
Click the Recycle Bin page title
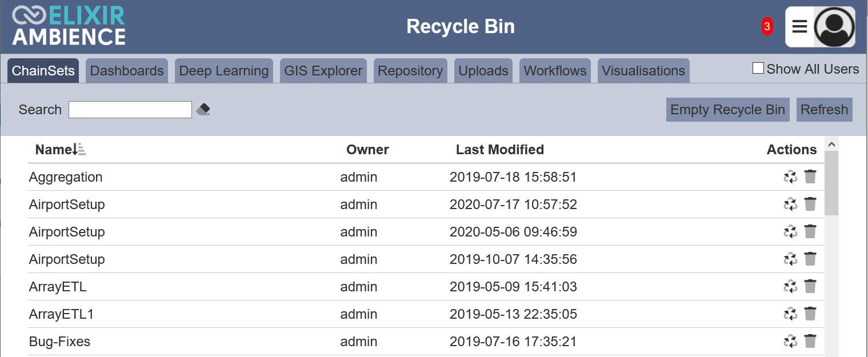pos(461,26)
